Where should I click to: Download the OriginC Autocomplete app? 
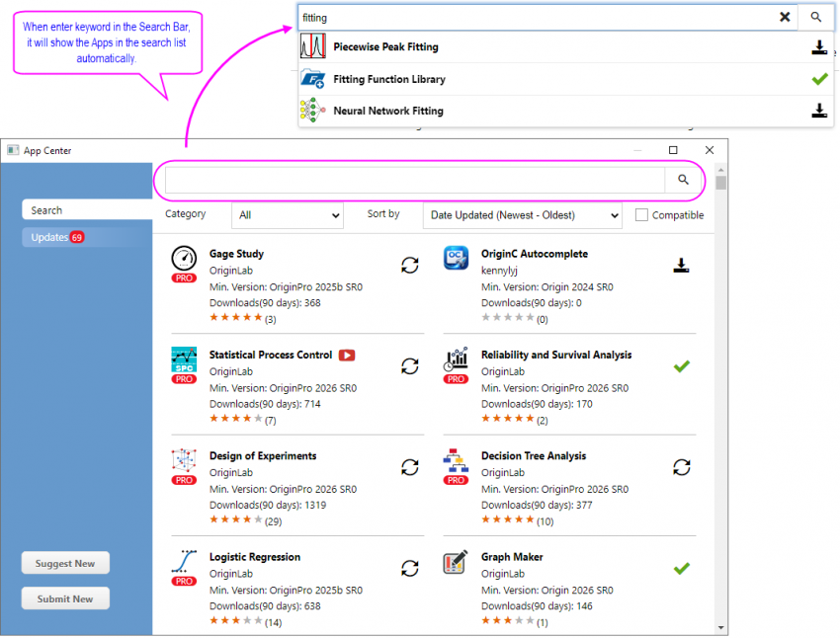click(681, 265)
